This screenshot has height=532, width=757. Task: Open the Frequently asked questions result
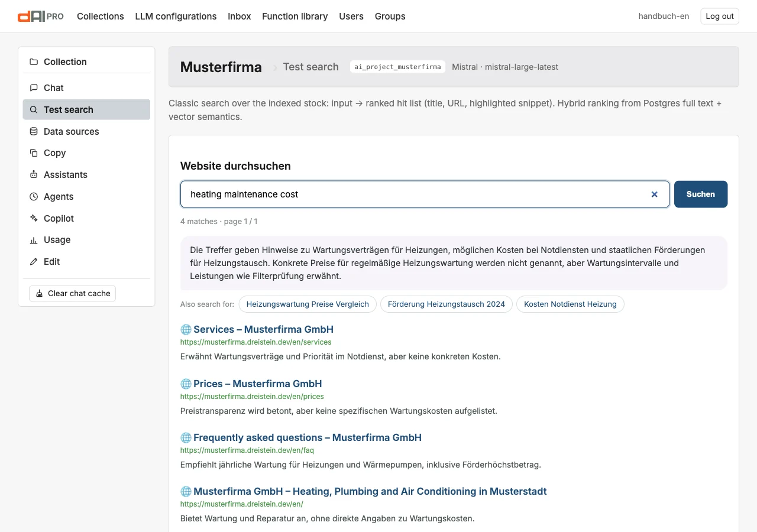(308, 437)
